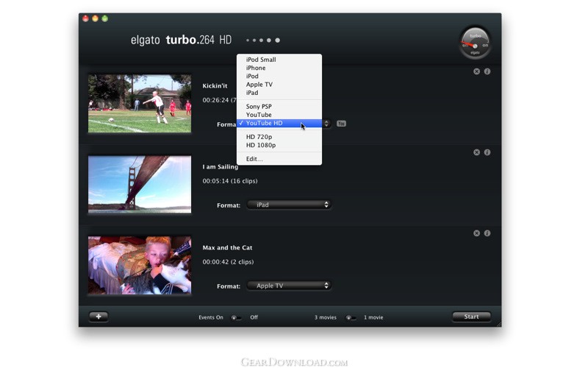Show info for the Kickin'it movie
588x368 pixels.
coord(487,71)
